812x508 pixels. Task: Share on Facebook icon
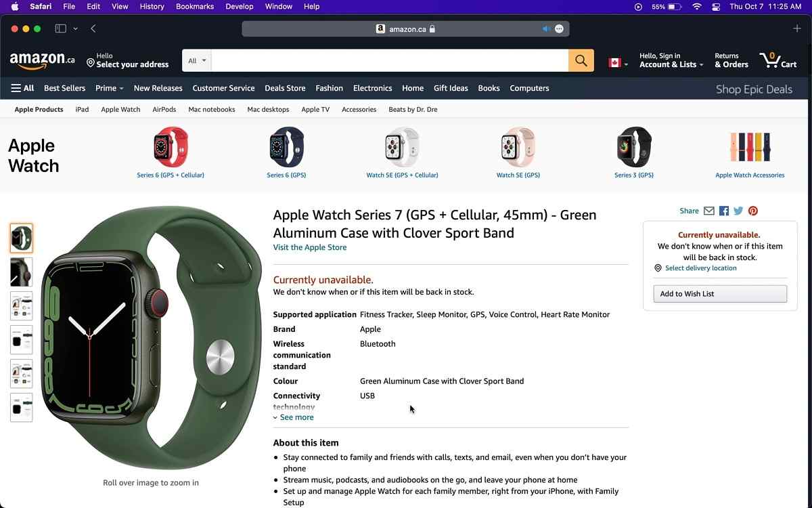(x=724, y=211)
